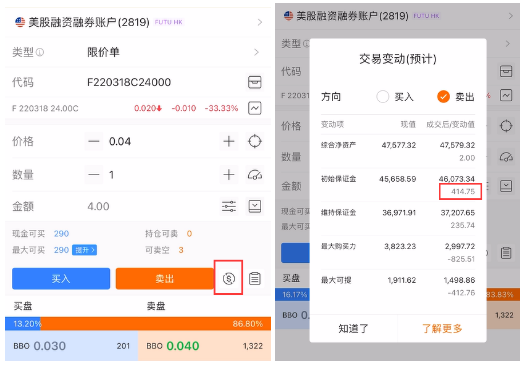Tap 初始保证金 row label in dialog
The height and width of the screenshot is (367, 525).
(338, 179)
